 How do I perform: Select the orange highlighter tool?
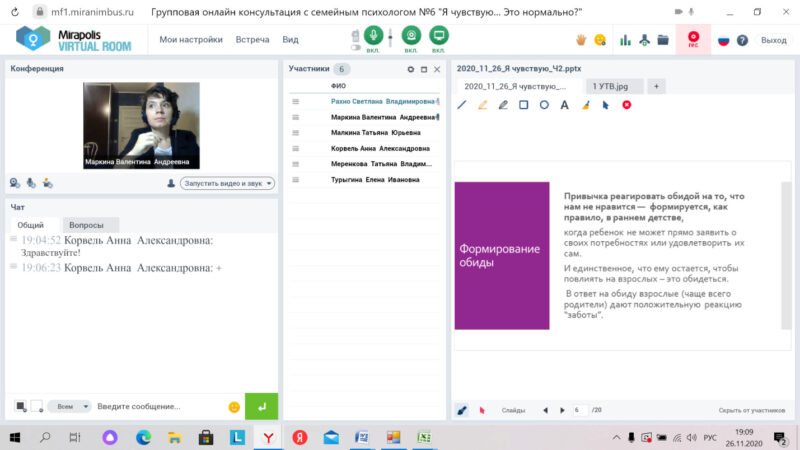click(482, 105)
